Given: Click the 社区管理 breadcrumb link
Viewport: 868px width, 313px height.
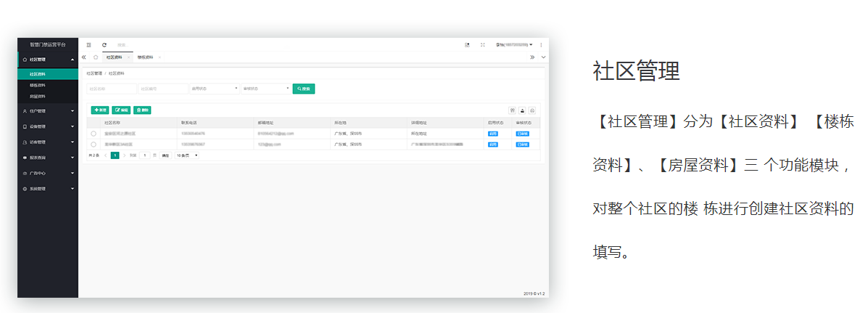Looking at the screenshot, I should point(94,73).
